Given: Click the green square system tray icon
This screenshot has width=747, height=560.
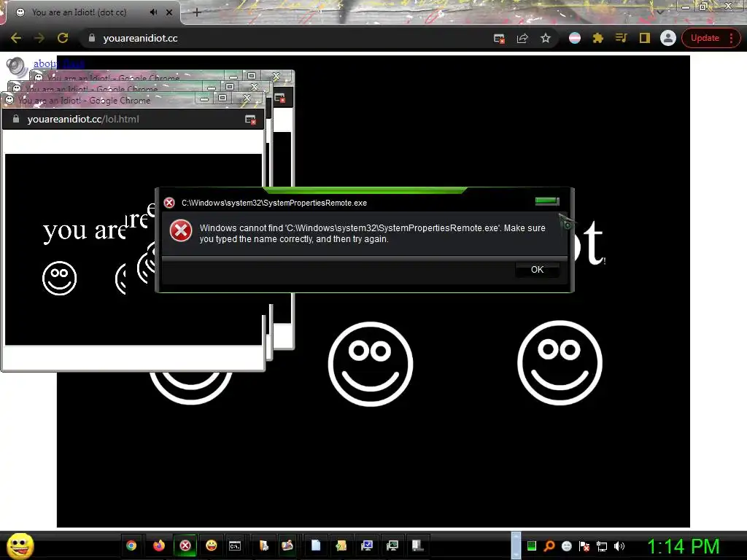Looking at the screenshot, I should (532, 546).
